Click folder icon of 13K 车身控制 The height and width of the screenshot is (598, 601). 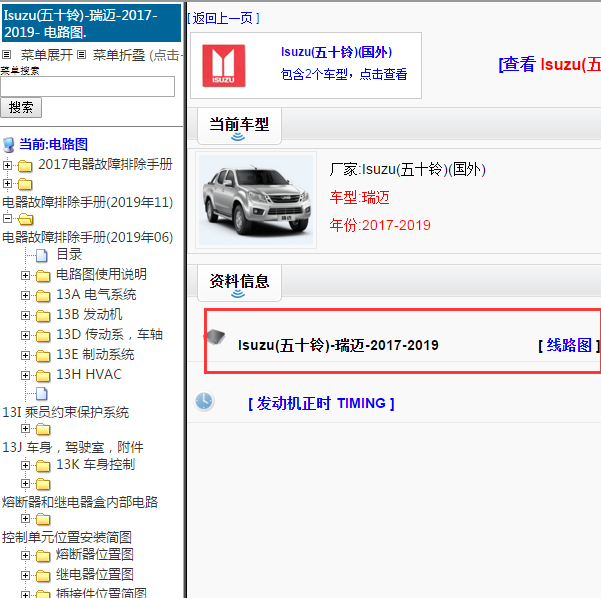pos(43,466)
